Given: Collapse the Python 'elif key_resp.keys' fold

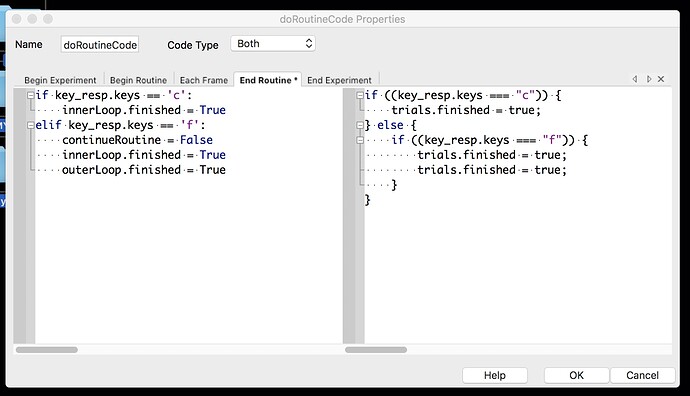Looking at the screenshot, I should (x=30, y=125).
